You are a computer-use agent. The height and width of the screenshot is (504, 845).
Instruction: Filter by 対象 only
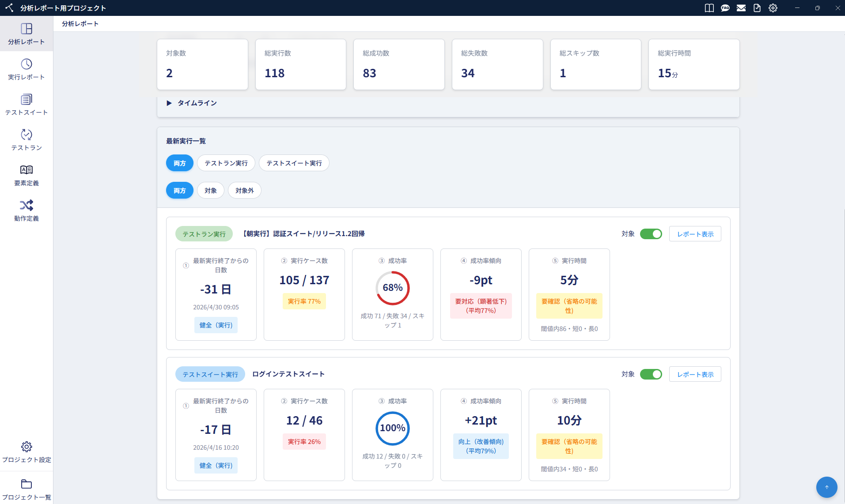pos(211,191)
